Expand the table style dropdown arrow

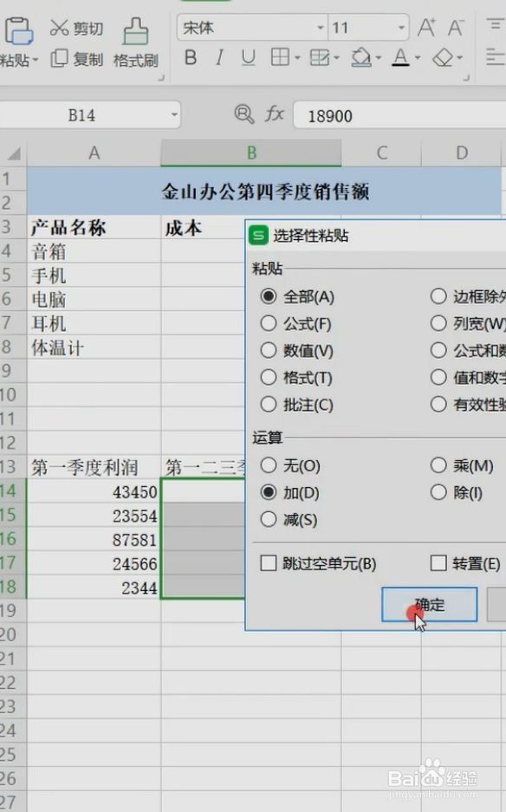point(337,58)
